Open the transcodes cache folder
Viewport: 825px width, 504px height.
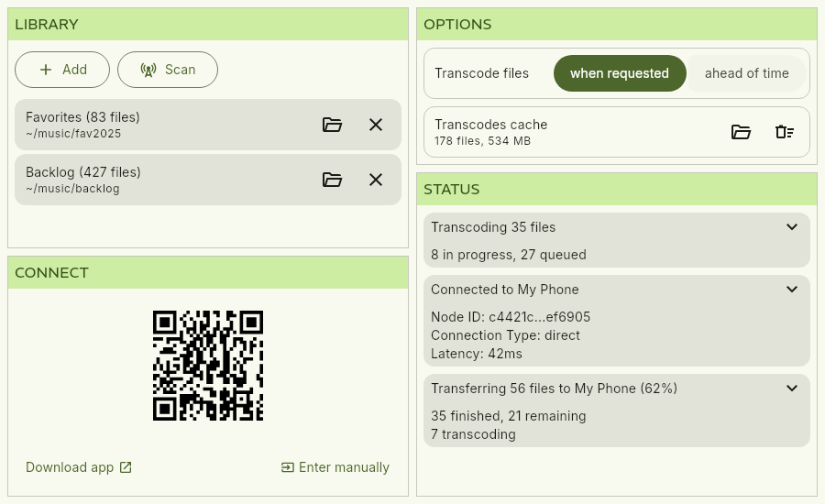click(741, 132)
